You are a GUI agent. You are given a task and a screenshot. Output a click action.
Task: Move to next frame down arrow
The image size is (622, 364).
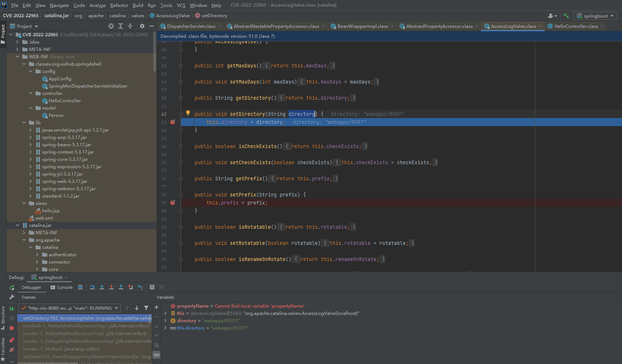[x=137, y=308]
